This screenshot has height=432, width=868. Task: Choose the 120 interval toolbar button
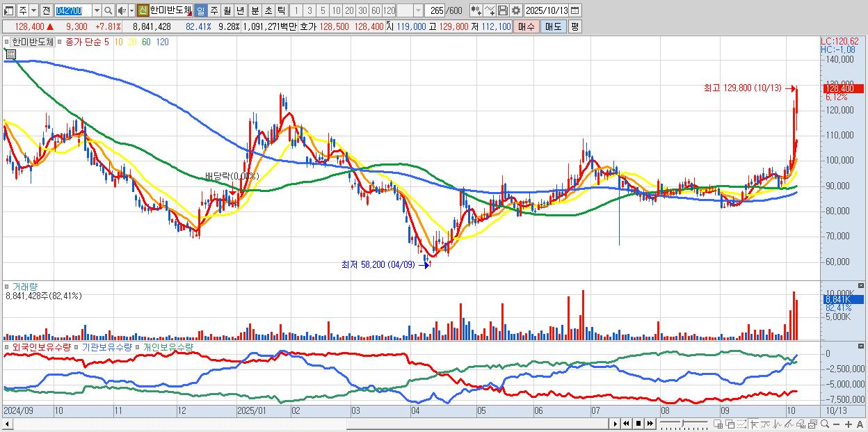(x=389, y=10)
